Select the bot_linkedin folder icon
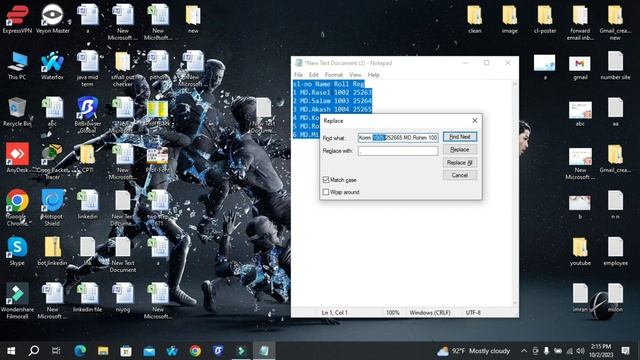 pyautogui.click(x=52, y=251)
